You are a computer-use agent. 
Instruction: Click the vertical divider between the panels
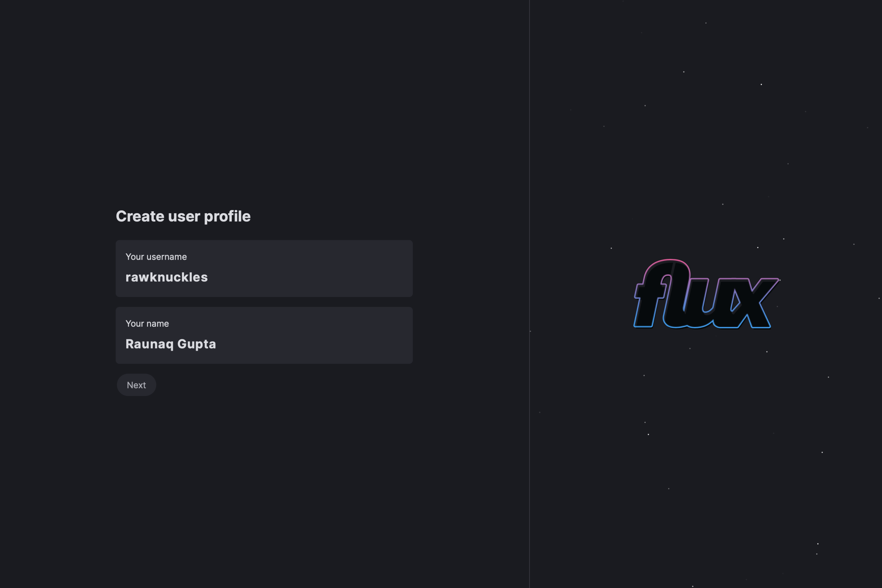[x=529, y=294]
